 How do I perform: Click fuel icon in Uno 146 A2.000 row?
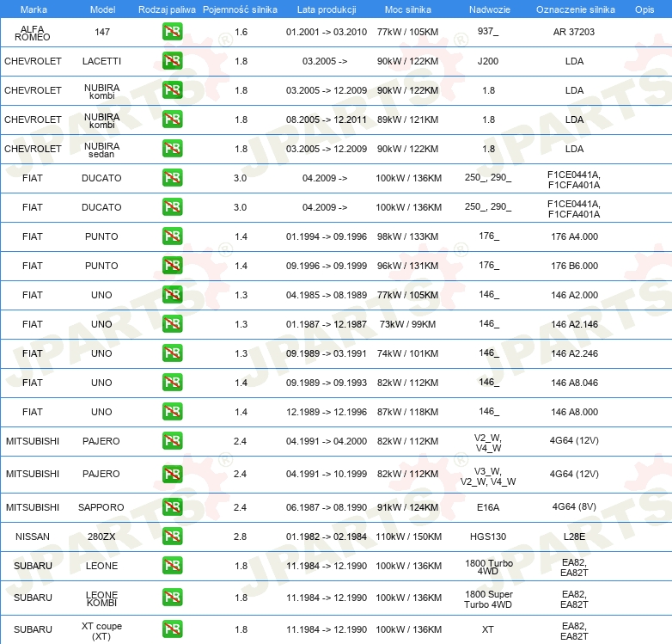172,295
